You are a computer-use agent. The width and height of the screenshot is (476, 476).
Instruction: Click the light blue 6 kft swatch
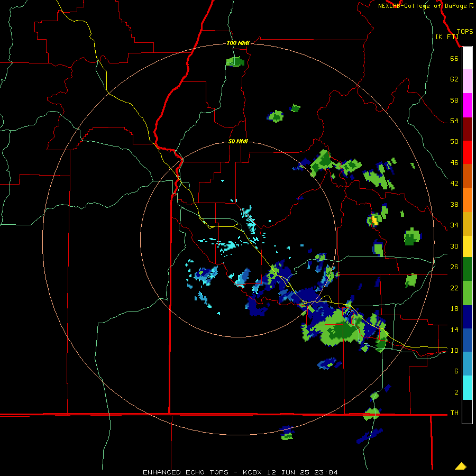467,363
